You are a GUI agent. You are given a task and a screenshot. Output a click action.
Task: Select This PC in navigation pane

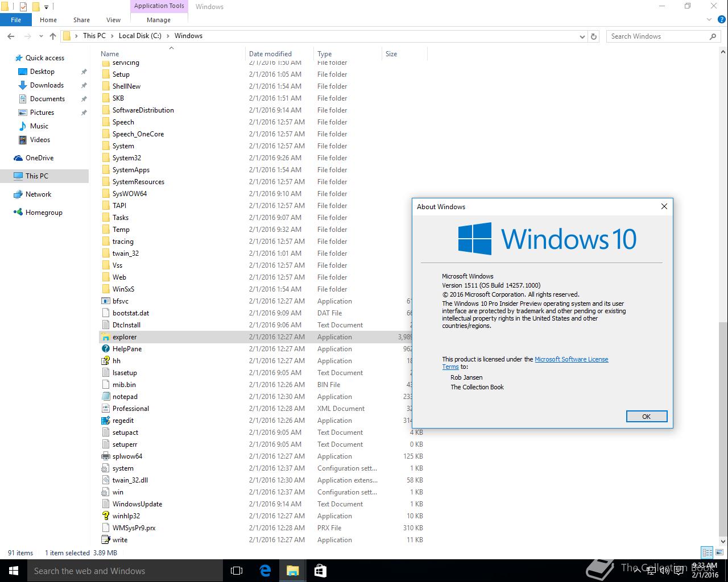pyautogui.click(x=37, y=176)
